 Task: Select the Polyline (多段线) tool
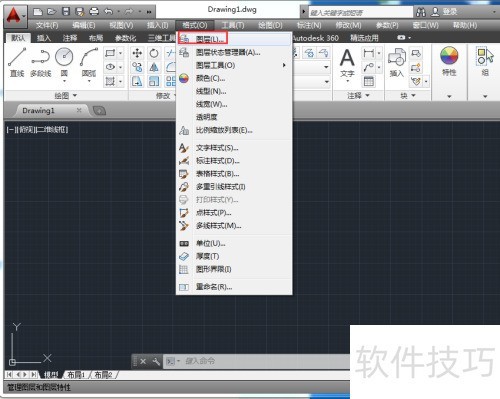pyautogui.click(x=40, y=62)
